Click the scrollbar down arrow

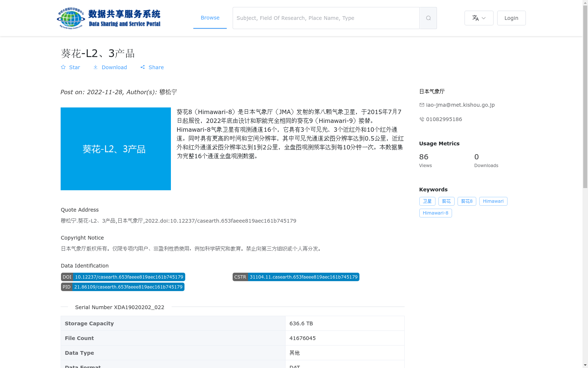585,365
